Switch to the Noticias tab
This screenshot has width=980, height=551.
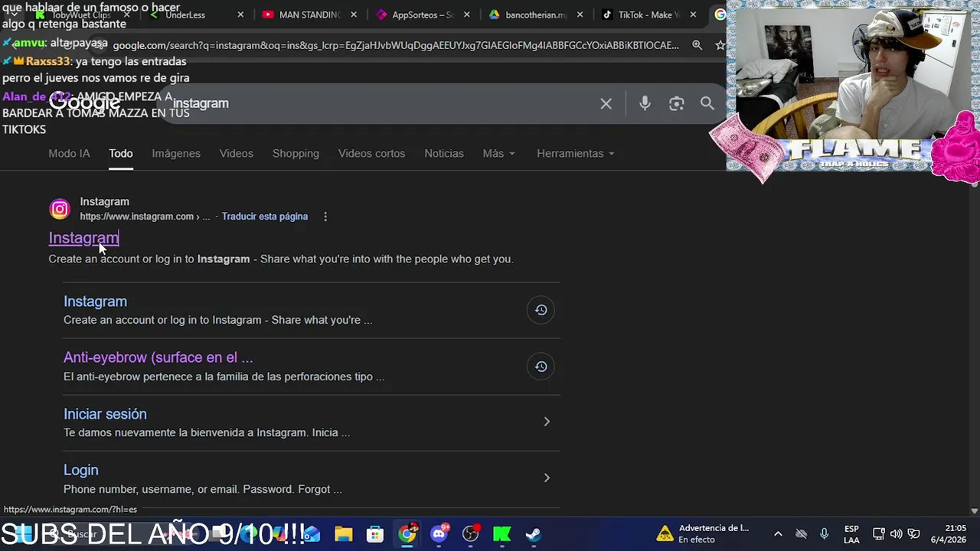(444, 154)
